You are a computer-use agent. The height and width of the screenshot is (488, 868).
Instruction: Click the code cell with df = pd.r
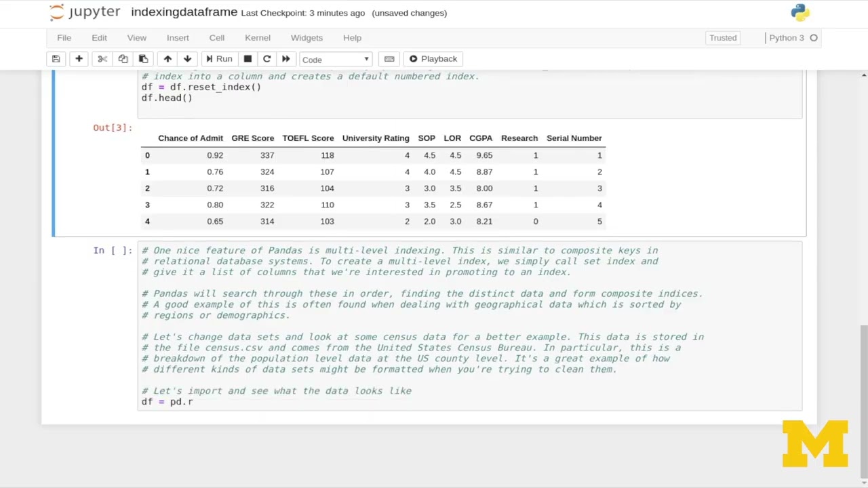coord(469,326)
